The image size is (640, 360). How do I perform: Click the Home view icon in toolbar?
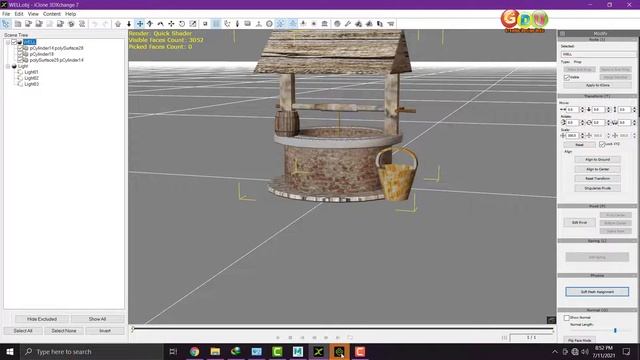click(118, 24)
